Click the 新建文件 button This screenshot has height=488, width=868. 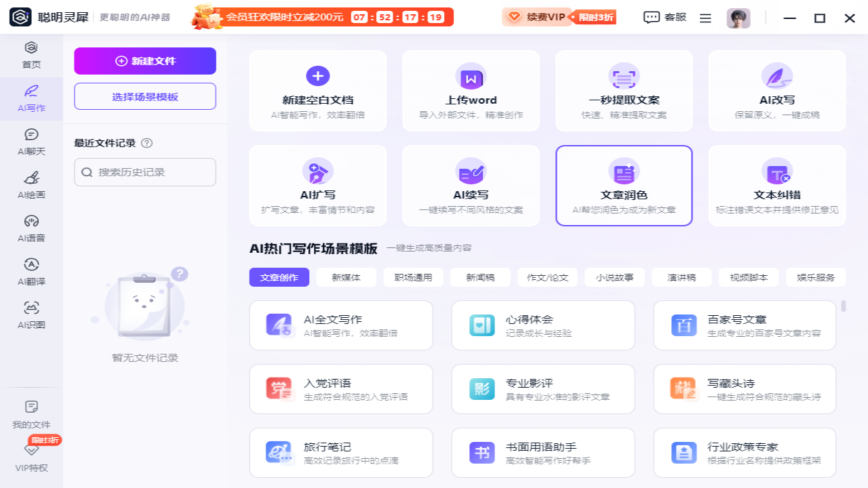(x=145, y=61)
